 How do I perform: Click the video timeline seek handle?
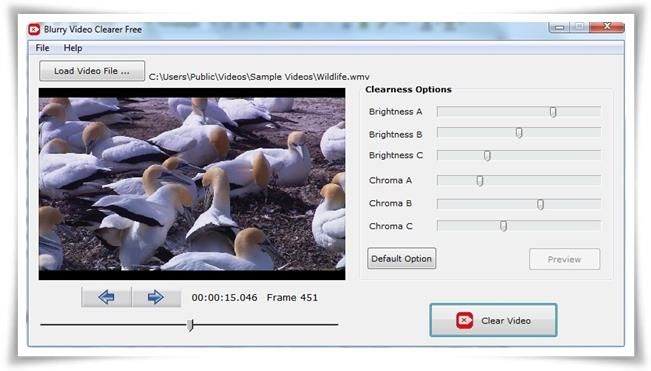click(190, 325)
